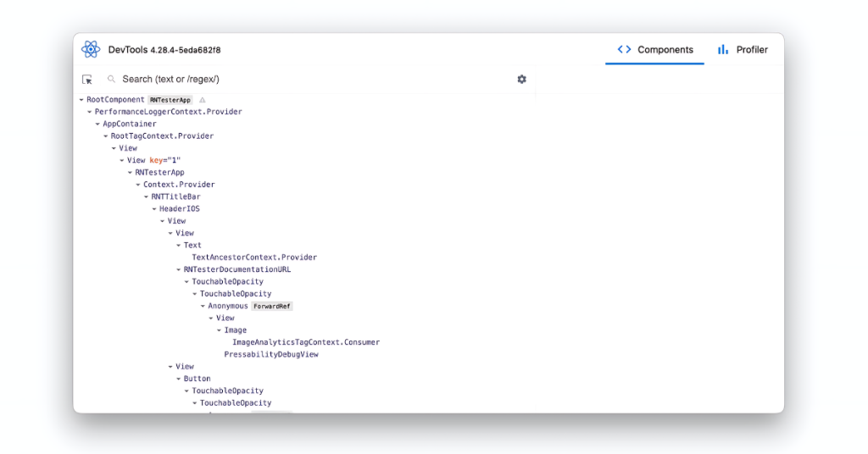Switch to the Components tab
This screenshot has width=868, height=454.
(x=654, y=50)
